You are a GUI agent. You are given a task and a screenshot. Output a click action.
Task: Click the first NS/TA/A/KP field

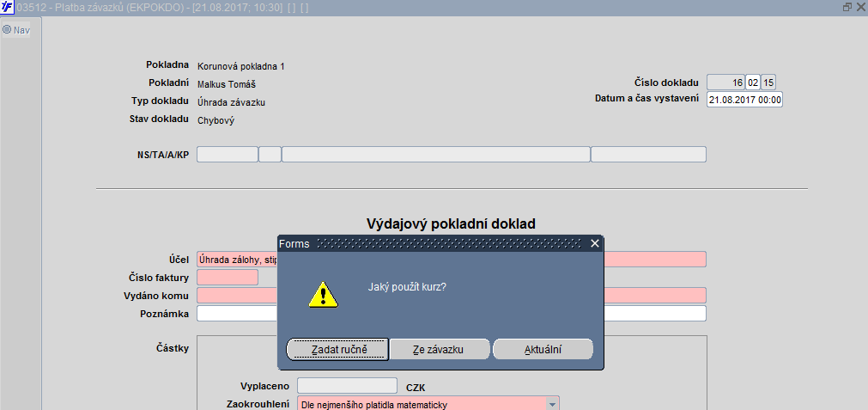click(228, 154)
